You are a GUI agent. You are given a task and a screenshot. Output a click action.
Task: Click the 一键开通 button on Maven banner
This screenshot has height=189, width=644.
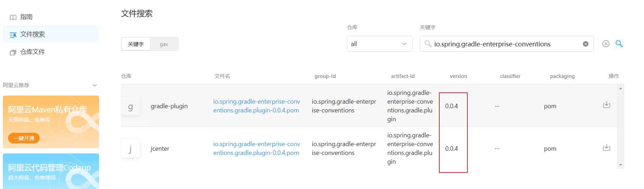tap(24, 138)
